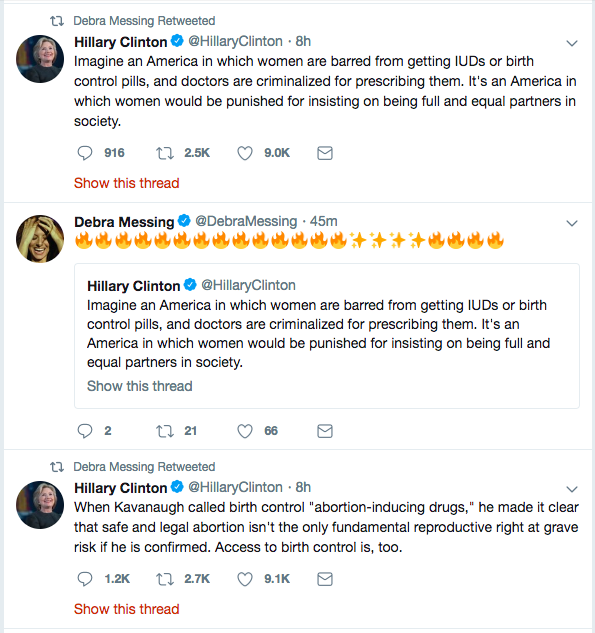Viewport: 595px width, 633px height.
Task: Open the @DebraMessing profile handle
Action: 246,221
